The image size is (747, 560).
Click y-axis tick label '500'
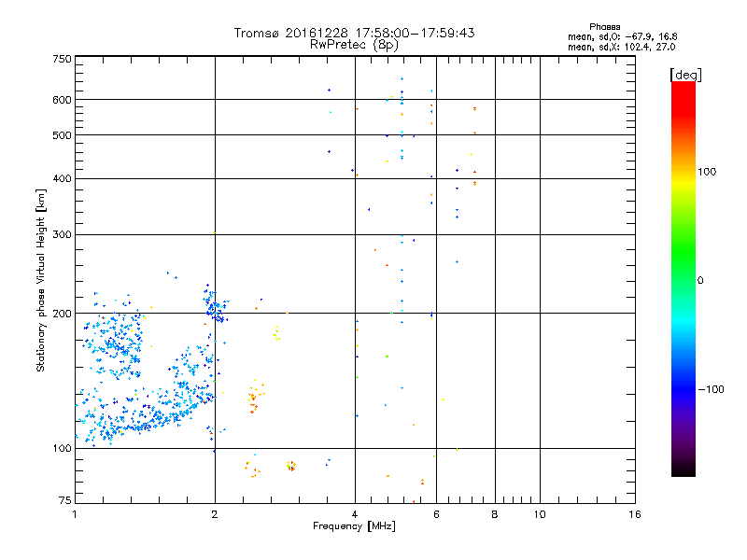[62, 135]
